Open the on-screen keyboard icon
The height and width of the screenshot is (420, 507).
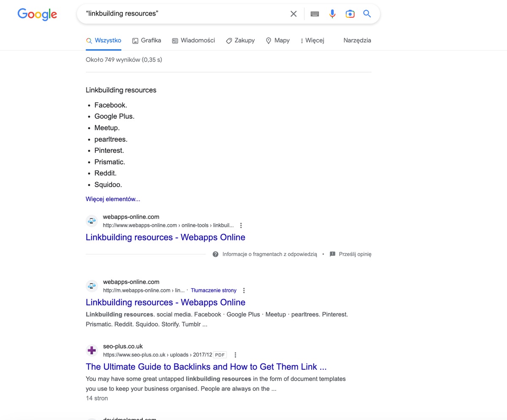pyautogui.click(x=315, y=14)
